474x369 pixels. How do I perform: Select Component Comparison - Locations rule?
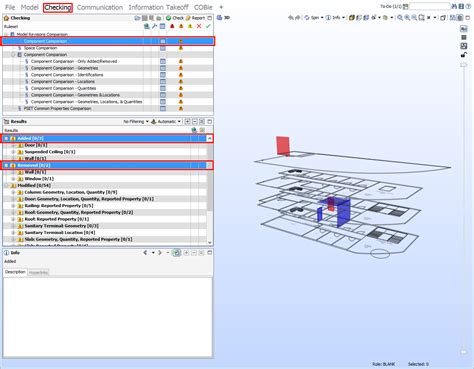(63, 81)
